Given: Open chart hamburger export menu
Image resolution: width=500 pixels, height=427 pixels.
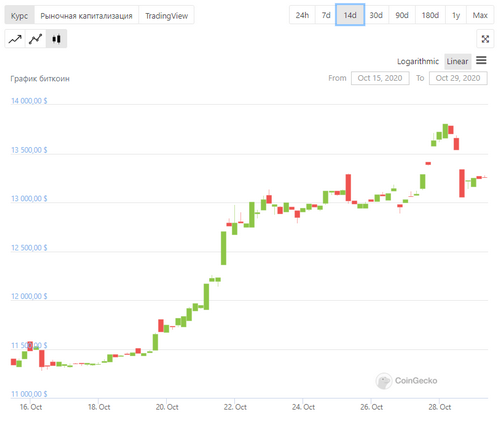Looking at the screenshot, I should [x=481, y=61].
